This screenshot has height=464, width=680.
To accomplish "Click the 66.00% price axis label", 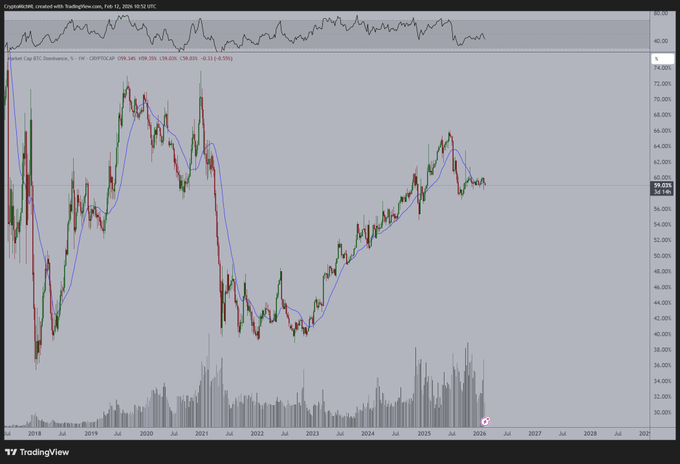I will pos(662,131).
